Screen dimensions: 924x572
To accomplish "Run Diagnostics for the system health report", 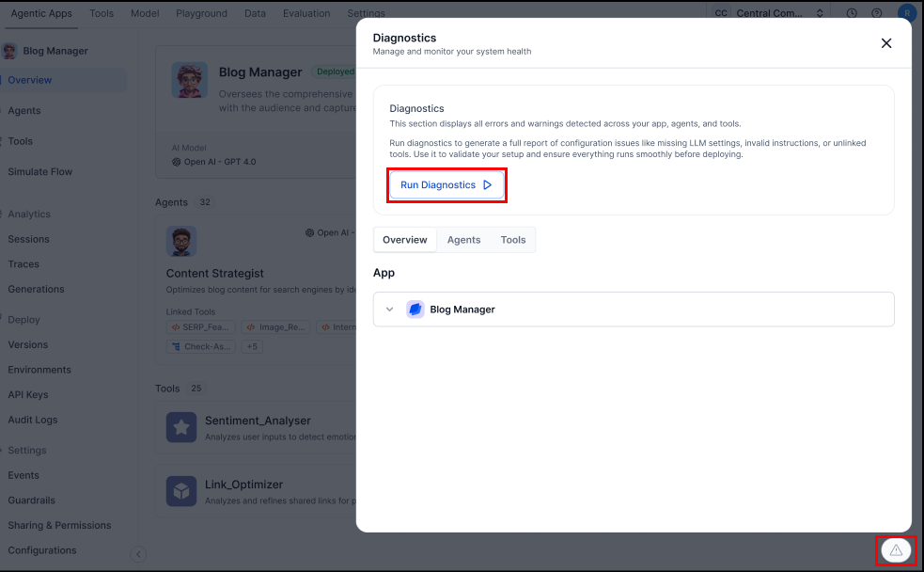I will tap(446, 184).
